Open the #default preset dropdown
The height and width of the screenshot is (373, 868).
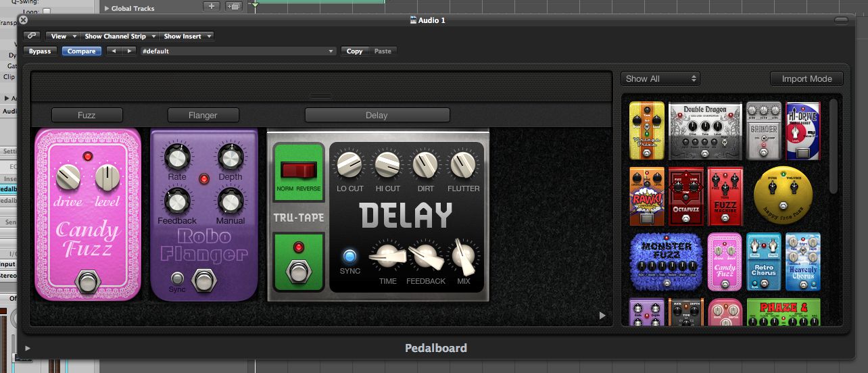click(237, 51)
